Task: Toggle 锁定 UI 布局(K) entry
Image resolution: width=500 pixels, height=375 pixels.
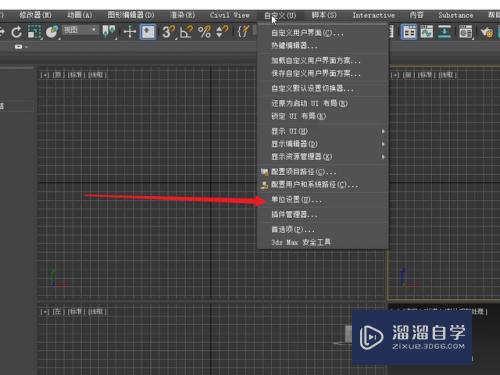Action: click(323, 116)
